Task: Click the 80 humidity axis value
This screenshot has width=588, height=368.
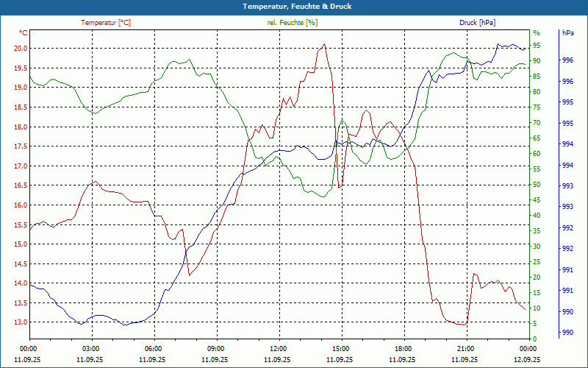Action: pyautogui.click(x=537, y=91)
